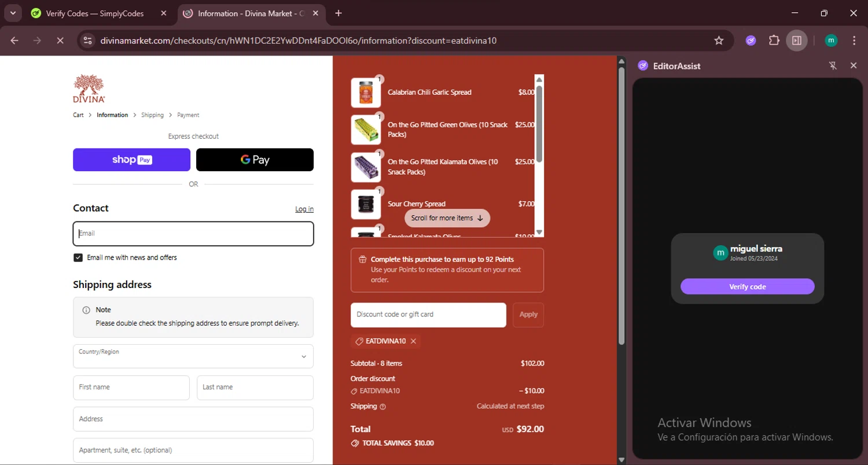Image resolution: width=868 pixels, height=465 pixels.
Task: Click the Shipping address heading
Action: (112, 285)
